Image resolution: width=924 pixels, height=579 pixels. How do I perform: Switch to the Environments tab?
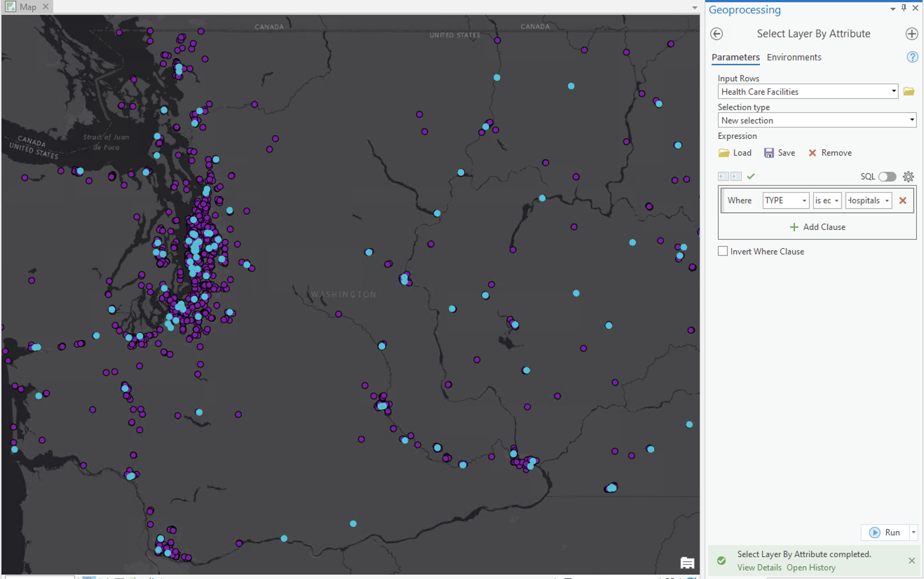point(794,57)
